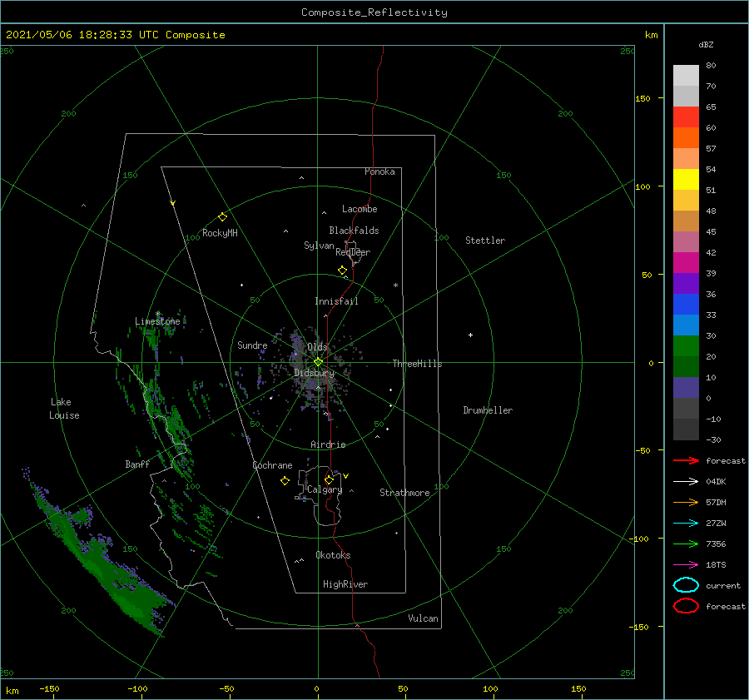Click the Okotoks town label
749x700 pixels.
pyautogui.click(x=333, y=555)
